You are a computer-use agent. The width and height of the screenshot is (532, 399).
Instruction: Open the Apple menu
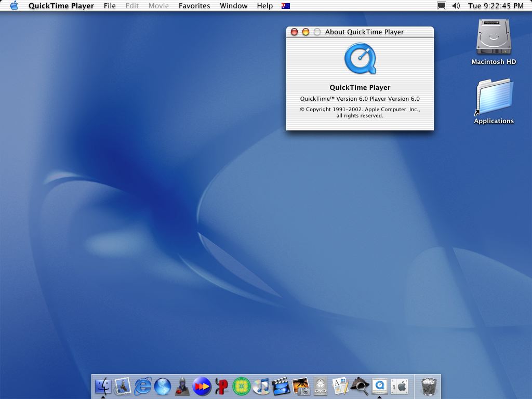pos(14,5)
